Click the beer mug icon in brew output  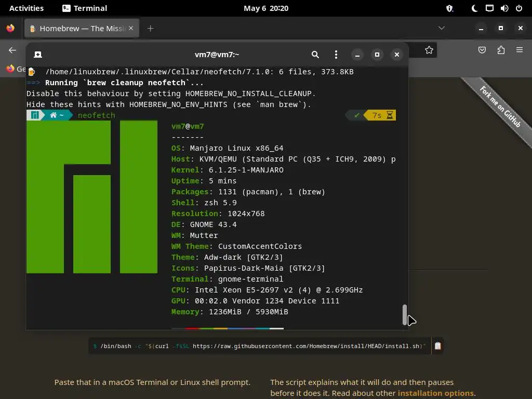coord(31,72)
